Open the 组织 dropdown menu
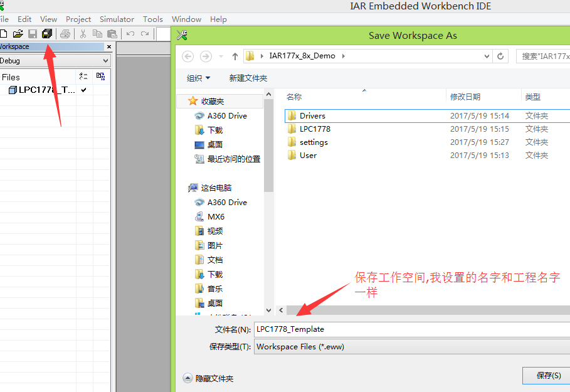Viewport: 570px width, 392px height. (x=198, y=78)
